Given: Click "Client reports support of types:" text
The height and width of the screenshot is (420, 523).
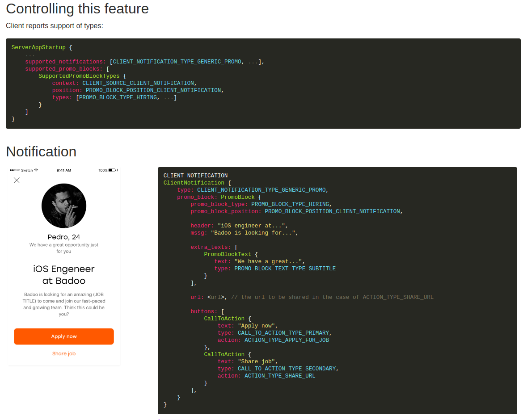Looking at the screenshot, I should [x=55, y=25].
